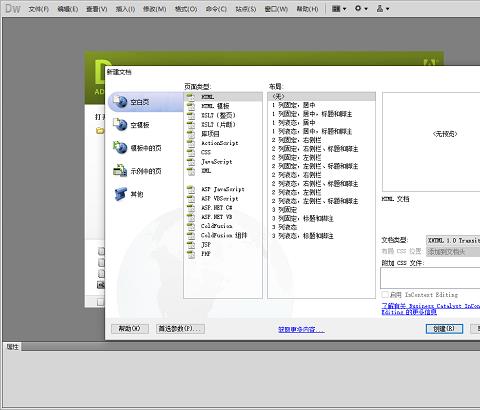Click the 库项目 file icon
Viewport: 480px width, 410px height.
click(191, 134)
